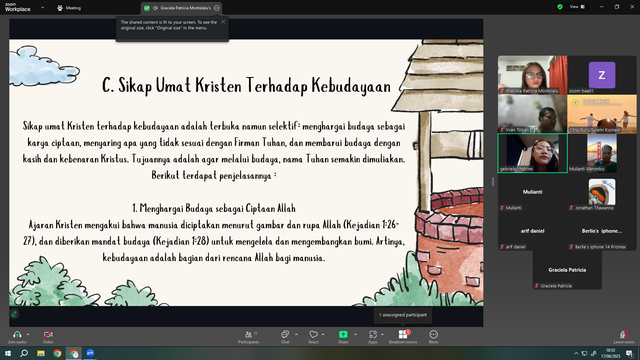This screenshot has width=640, height=360.
Task: Open the Zoom Workplace dropdown arrow
Action: point(42,7)
